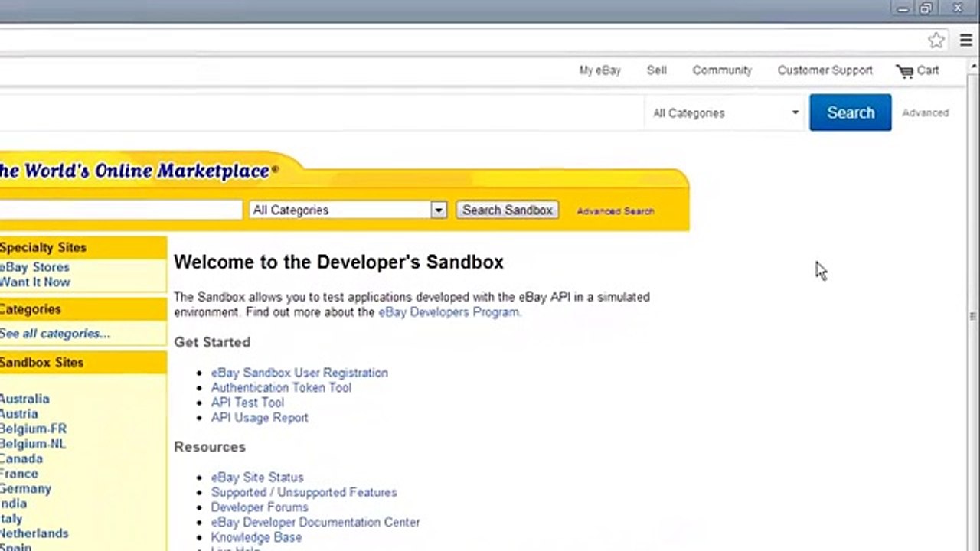Viewport: 980px width, 551px height.
Task: Check the eBay Site Status link
Action: (x=257, y=478)
